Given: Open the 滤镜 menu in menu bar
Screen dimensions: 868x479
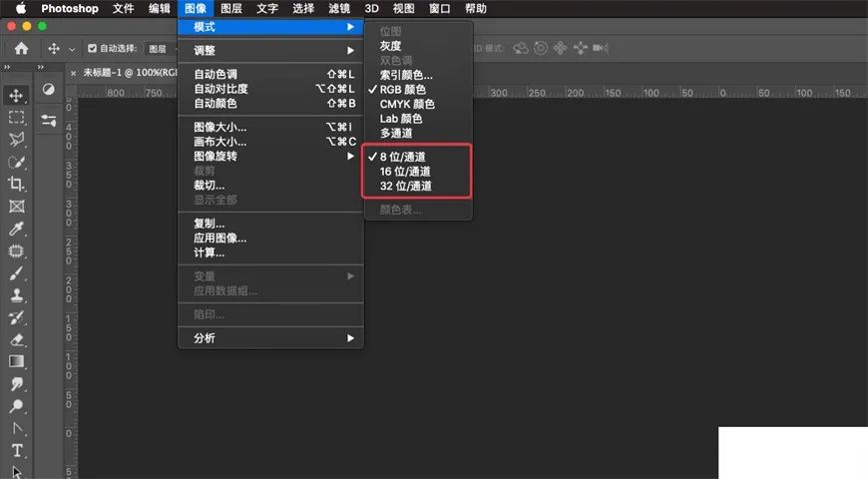Looking at the screenshot, I should tap(339, 8).
